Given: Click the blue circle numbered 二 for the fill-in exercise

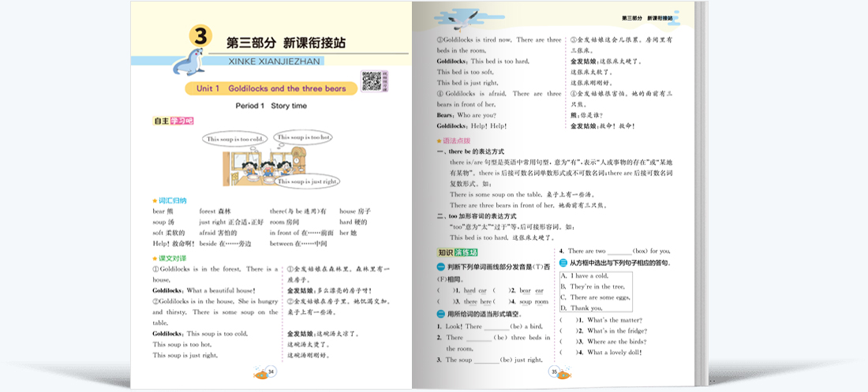Looking at the screenshot, I should [x=440, y=315].
